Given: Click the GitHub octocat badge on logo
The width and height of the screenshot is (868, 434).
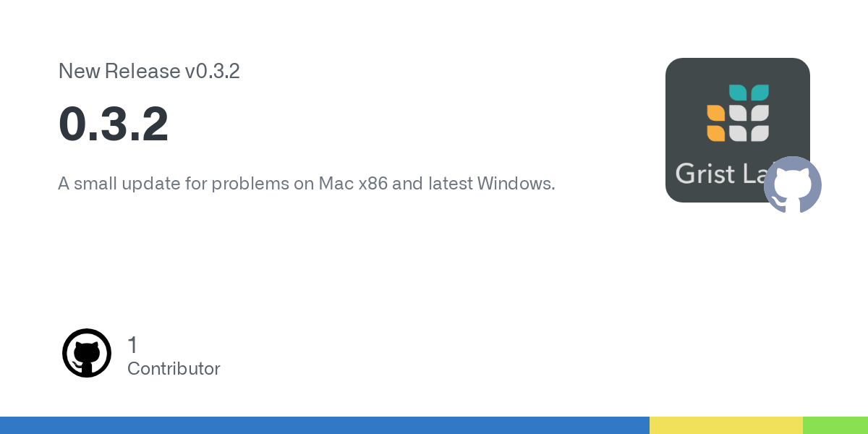Looking at the screenshot, I should pyautogui.click(x=793, y=184).
